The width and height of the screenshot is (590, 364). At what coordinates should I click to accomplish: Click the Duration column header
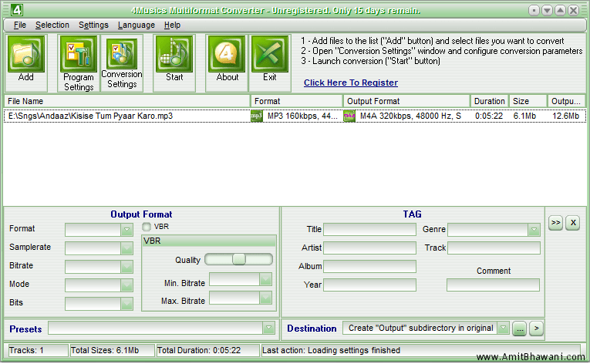(490, 101)
